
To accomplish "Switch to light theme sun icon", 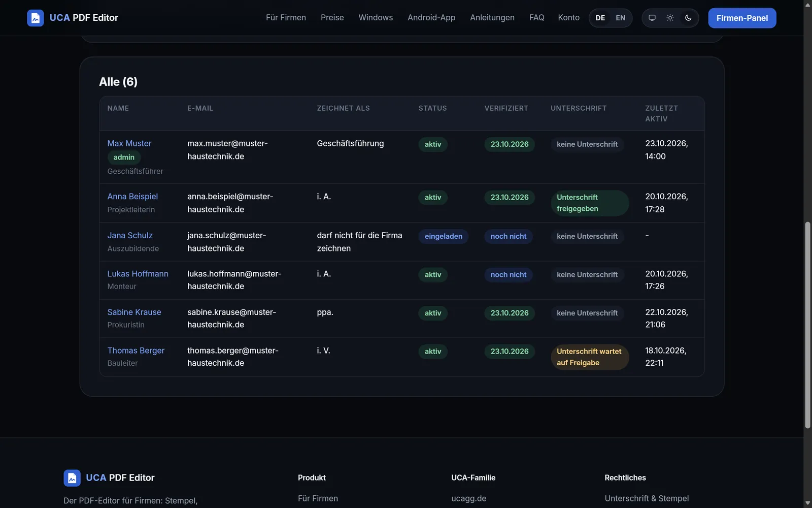I will [670, 18].
